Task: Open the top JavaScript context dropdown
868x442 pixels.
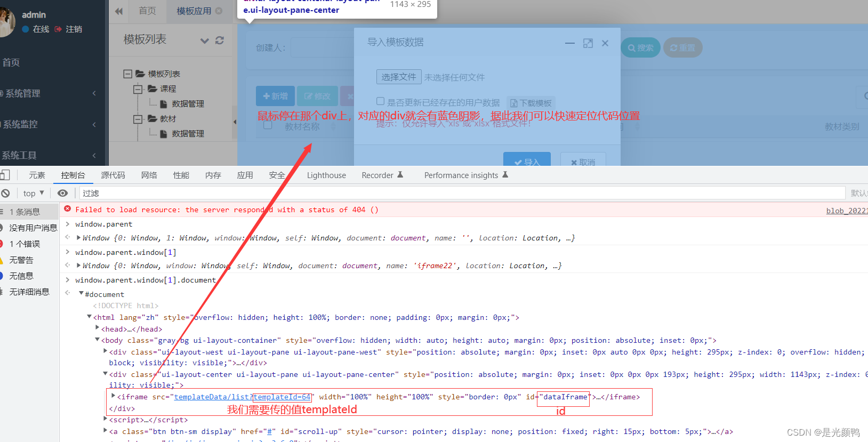Action: pos(34,193)
